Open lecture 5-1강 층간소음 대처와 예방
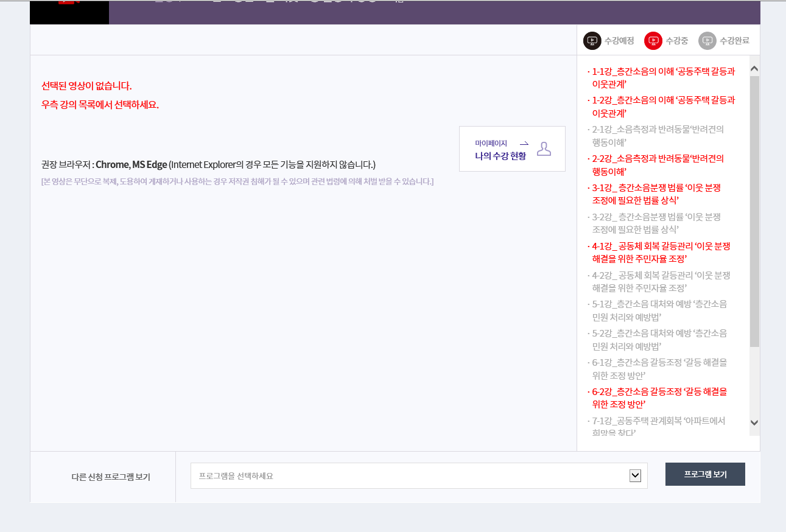The width and height of the screenshot is (786, 532). tap(659, 311)
